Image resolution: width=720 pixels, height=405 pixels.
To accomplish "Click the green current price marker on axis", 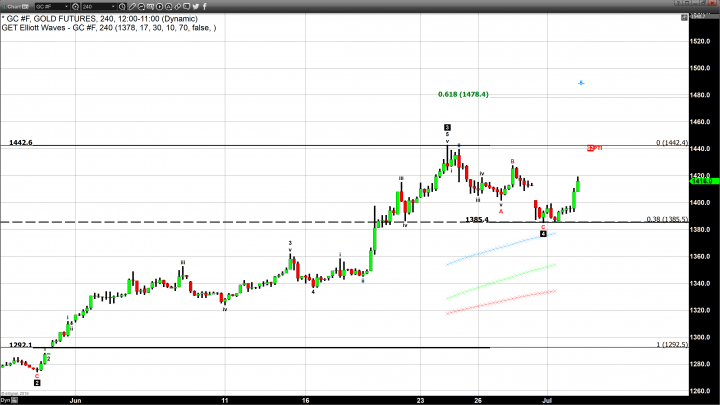I will (702, 182).
